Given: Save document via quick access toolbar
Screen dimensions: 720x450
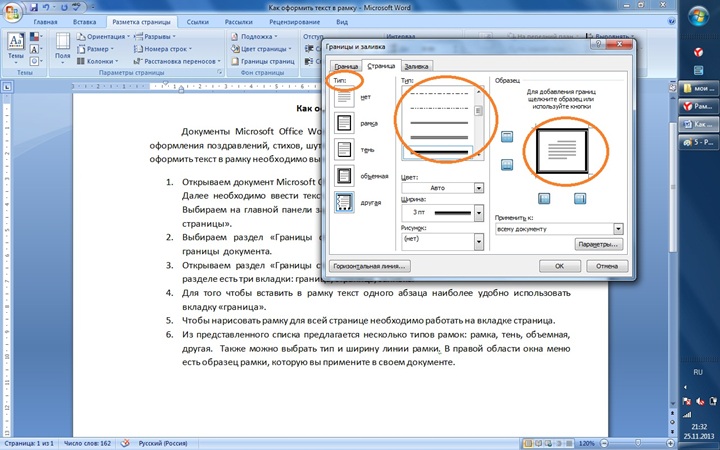Looking at the screenshot, I should pyautogui.click(x=34, y=7).
